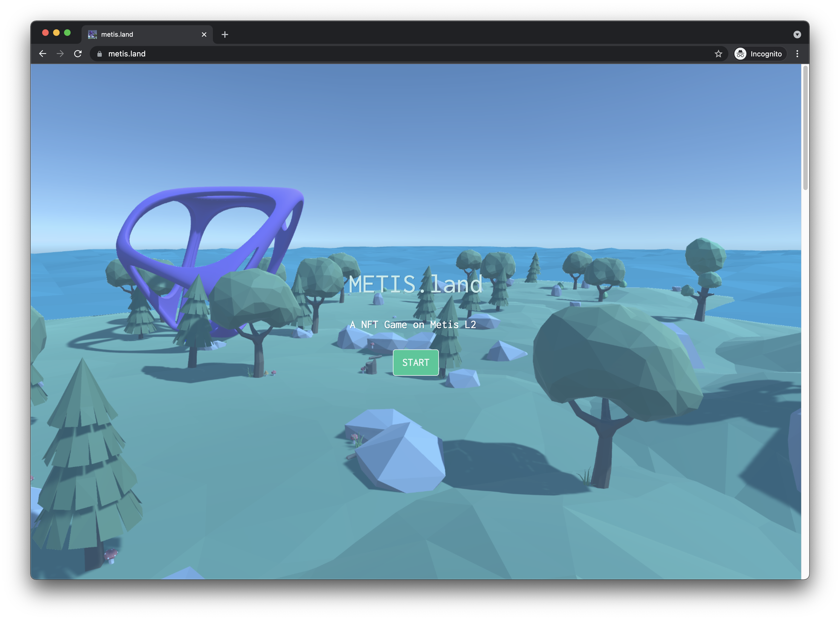The height and width of the screenshot is (620, 840).
Task: Open the Chrome three-dot menu
Action: tap(797, 54)
